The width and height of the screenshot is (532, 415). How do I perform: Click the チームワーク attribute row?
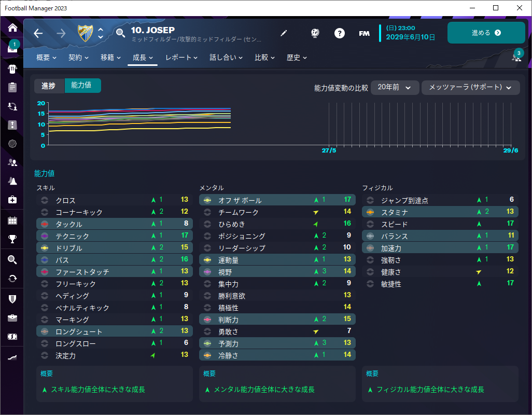pos(277,212)
